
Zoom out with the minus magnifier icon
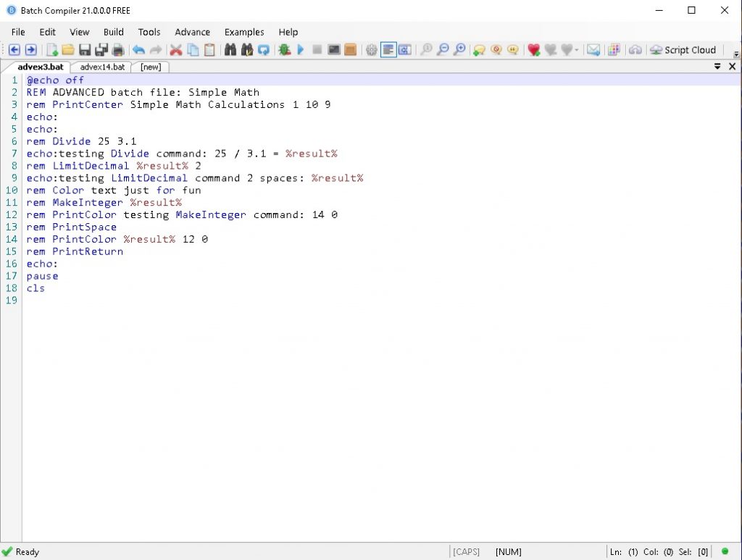(443, 50)
